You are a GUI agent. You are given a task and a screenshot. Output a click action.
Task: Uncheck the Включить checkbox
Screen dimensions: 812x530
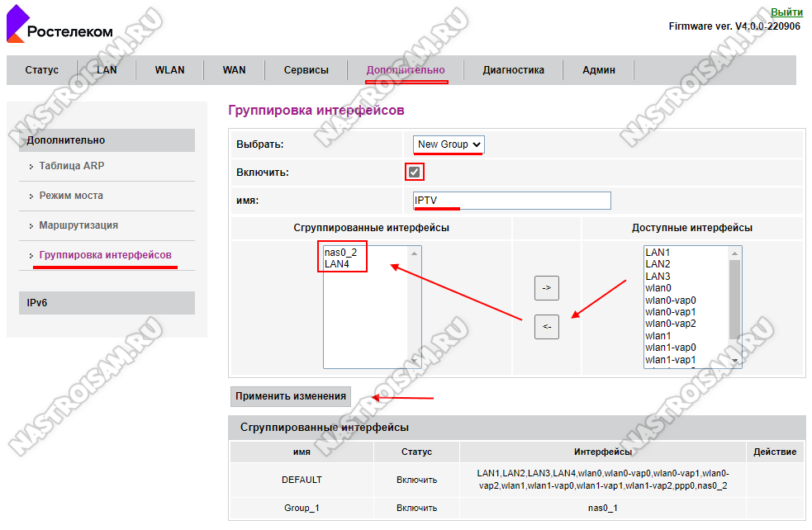pyautogui.click(x=415, y=172)
